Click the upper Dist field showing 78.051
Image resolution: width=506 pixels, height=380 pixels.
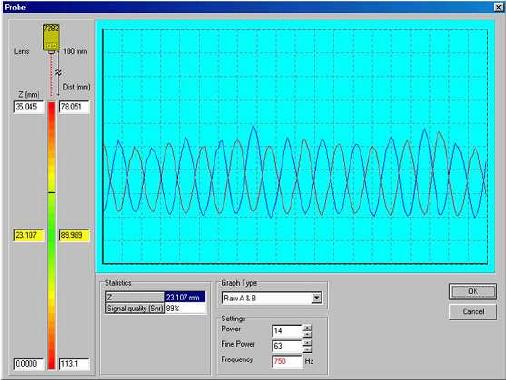(x=74, y=107)
